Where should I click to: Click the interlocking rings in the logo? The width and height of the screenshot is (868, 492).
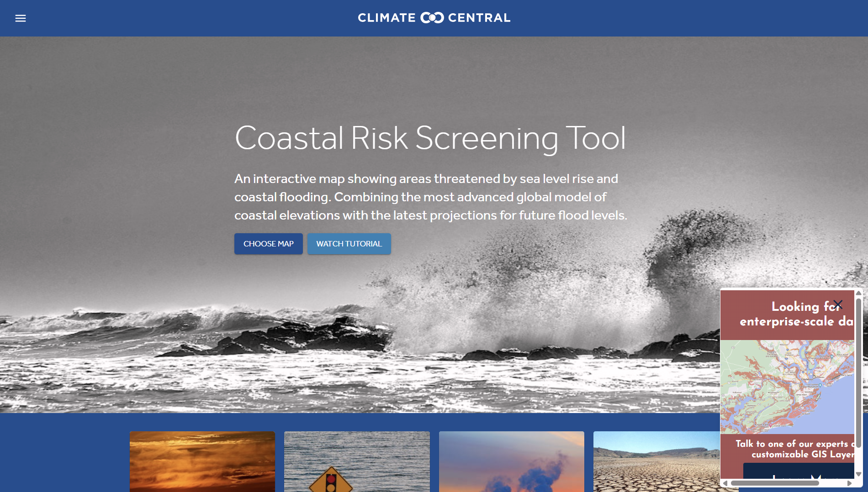click(432, 18)
